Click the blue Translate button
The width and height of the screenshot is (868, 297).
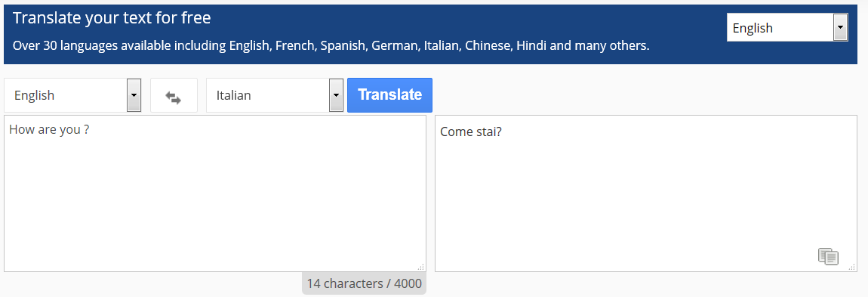click(389, 94)
